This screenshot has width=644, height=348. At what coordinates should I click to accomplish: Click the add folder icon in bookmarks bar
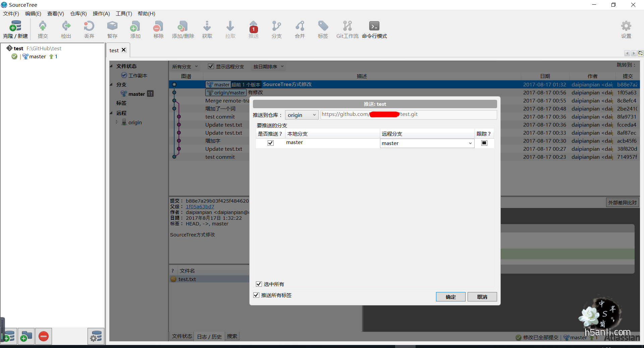click(x=26, y=336)
